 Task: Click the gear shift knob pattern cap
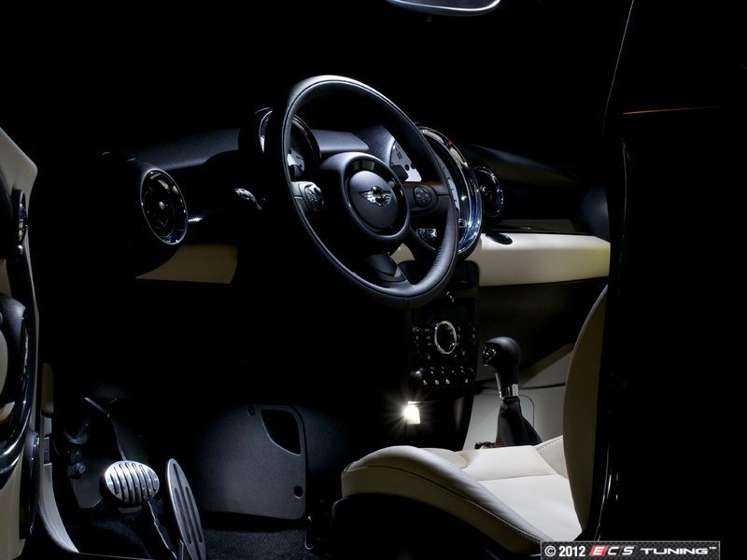tap(490, 356)
